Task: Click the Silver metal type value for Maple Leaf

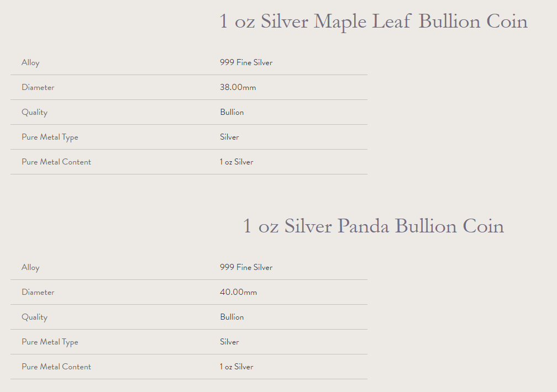Action: [229, 137]
